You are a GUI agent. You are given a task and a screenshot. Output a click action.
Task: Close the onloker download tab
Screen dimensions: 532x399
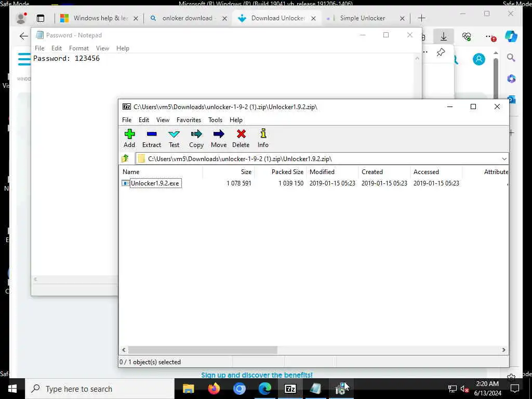[x=224, y=18]
